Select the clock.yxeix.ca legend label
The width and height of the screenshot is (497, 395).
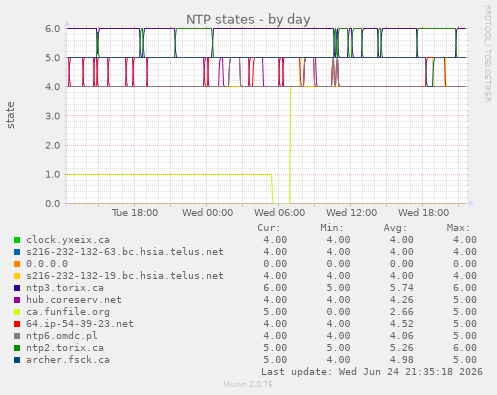(x=68, y=240)
